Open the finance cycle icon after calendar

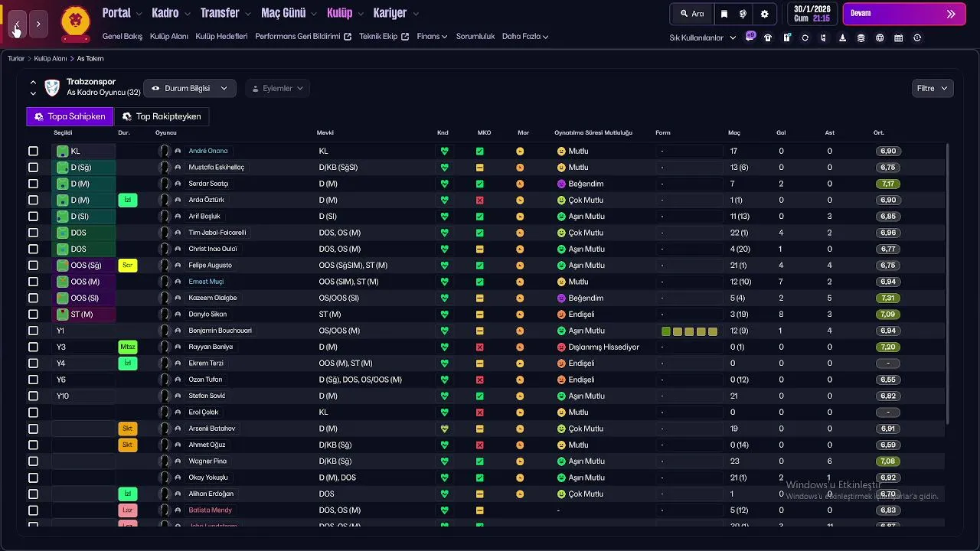coord(917,37)
